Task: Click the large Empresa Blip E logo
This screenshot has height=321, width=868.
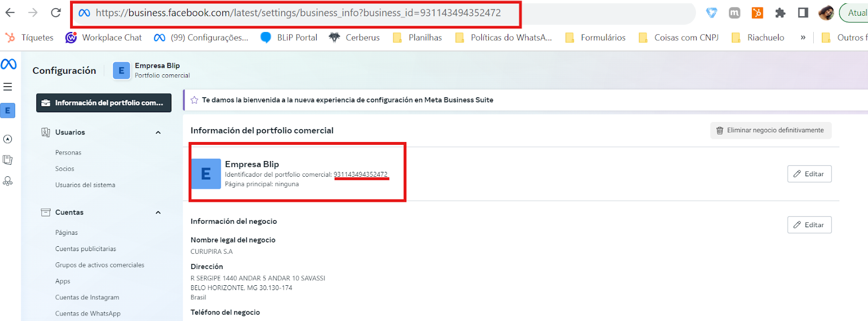Action: tap(206, 174)
